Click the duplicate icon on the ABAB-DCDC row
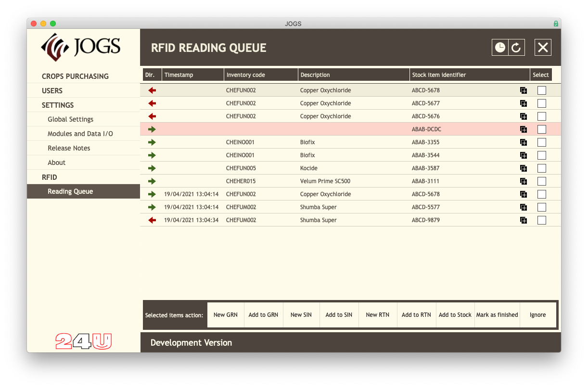 524,129
